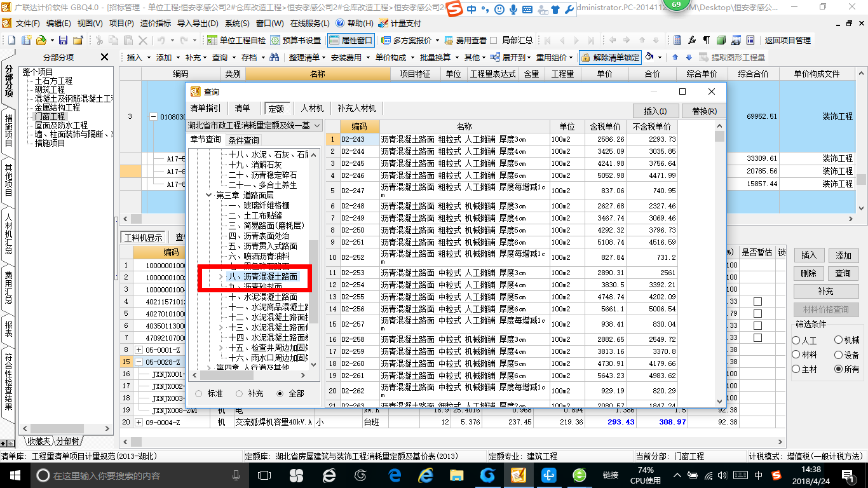Click the blue move-up arrow icon
868x488 pixels.
tap(676, 57)
